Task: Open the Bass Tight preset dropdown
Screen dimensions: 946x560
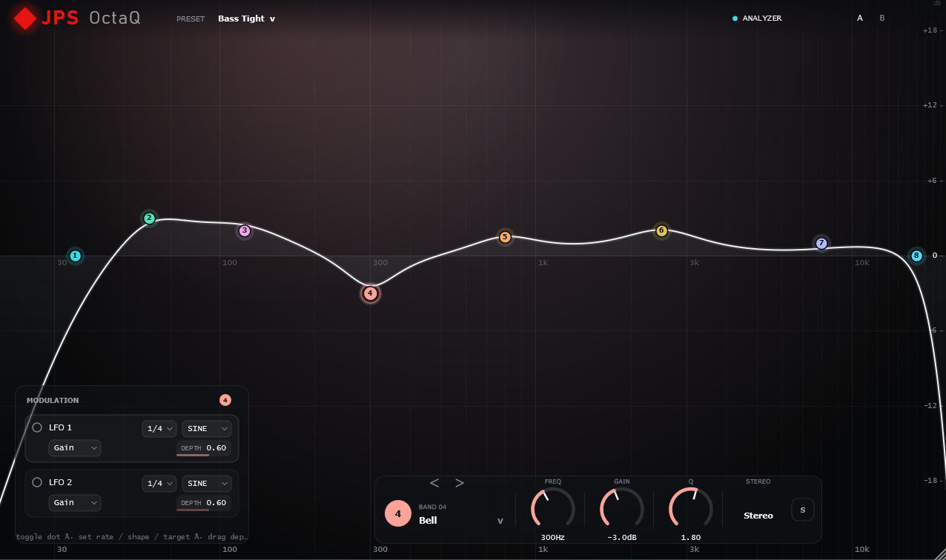Action: (246, 19)
